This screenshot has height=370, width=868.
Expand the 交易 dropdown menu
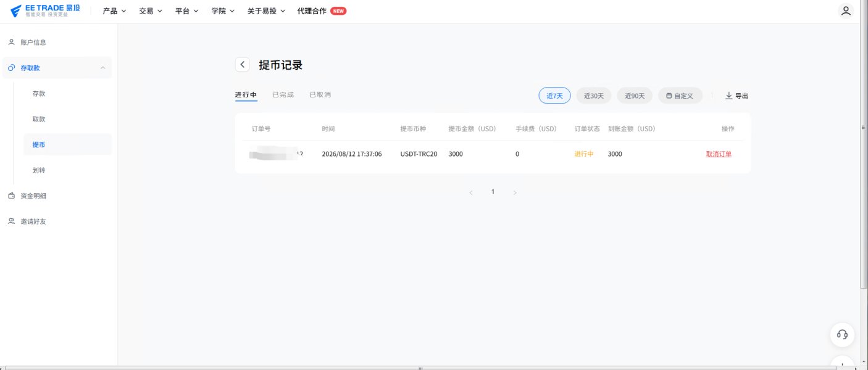pos(151,10)
